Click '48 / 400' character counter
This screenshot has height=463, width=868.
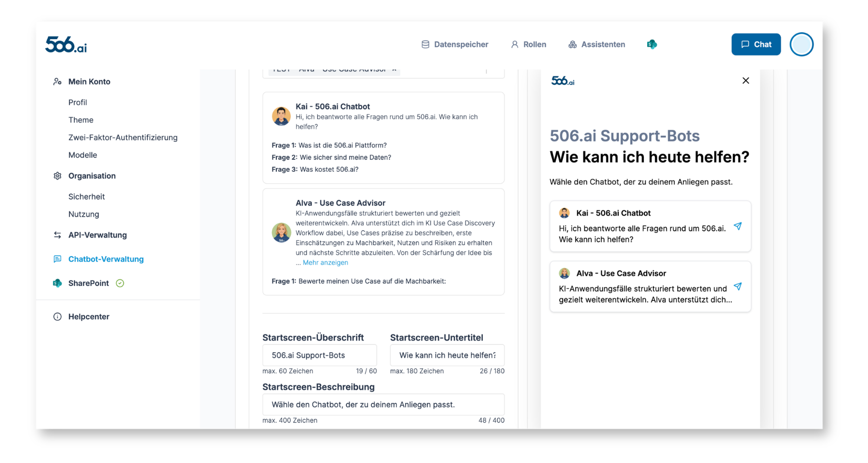click(x=491, y=420)
